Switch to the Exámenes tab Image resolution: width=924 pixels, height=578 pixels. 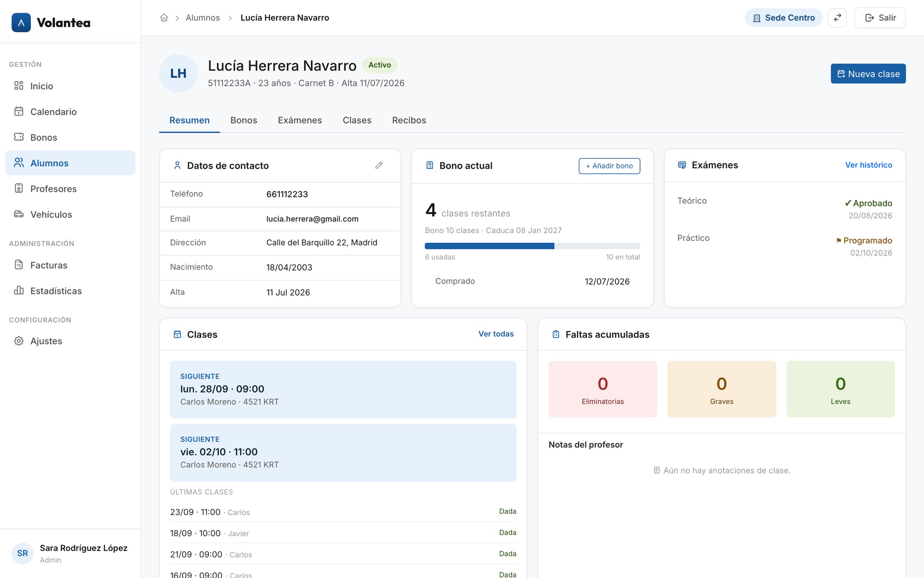[x=300, y=120]
